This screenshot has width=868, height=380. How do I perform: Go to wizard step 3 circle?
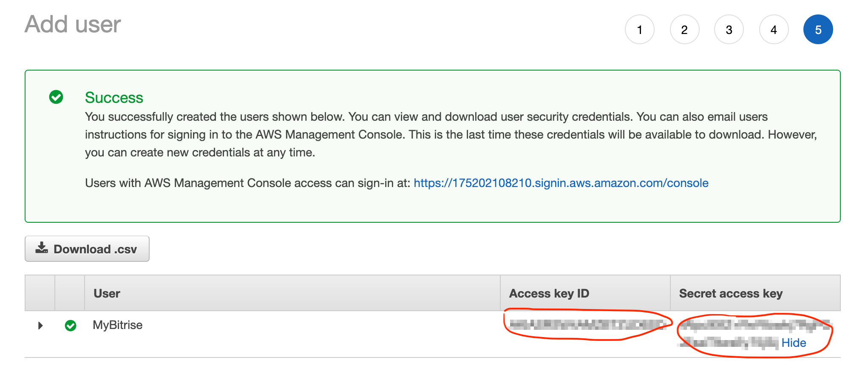729,29
